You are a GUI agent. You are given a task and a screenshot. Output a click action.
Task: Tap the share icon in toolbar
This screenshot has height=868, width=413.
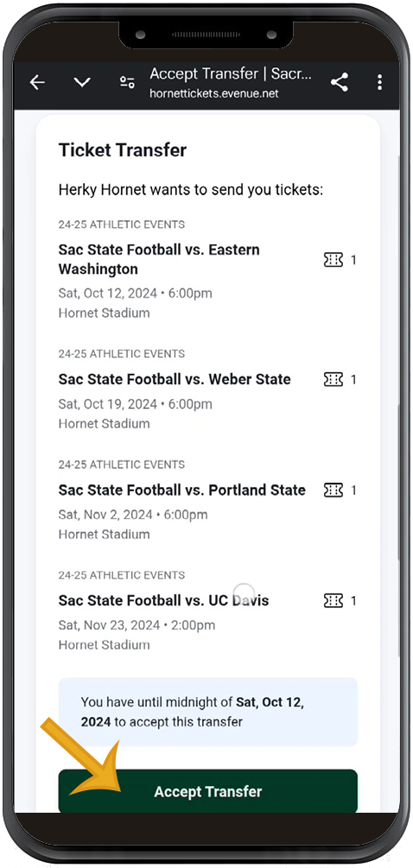340,83
